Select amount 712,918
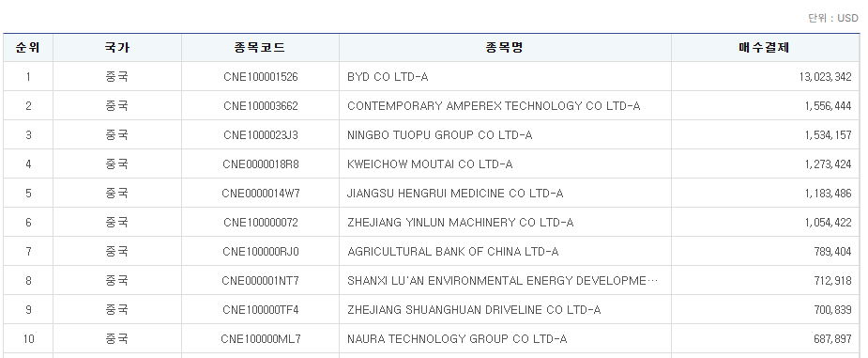This screenshot has height=358, width=868. tap(833, 281)
